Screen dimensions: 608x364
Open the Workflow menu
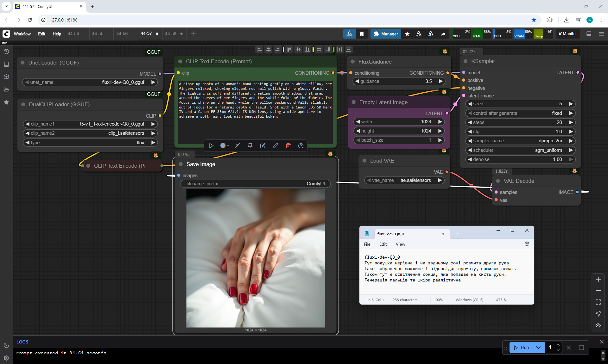[x=22, y=34]
